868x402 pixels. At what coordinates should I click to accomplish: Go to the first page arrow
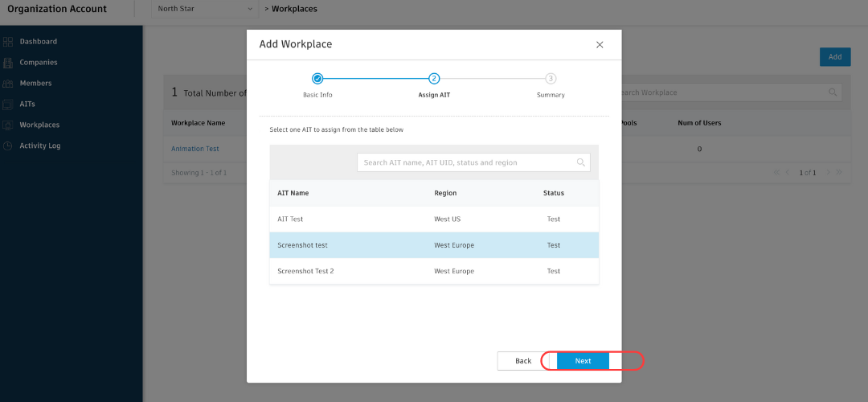777,173
